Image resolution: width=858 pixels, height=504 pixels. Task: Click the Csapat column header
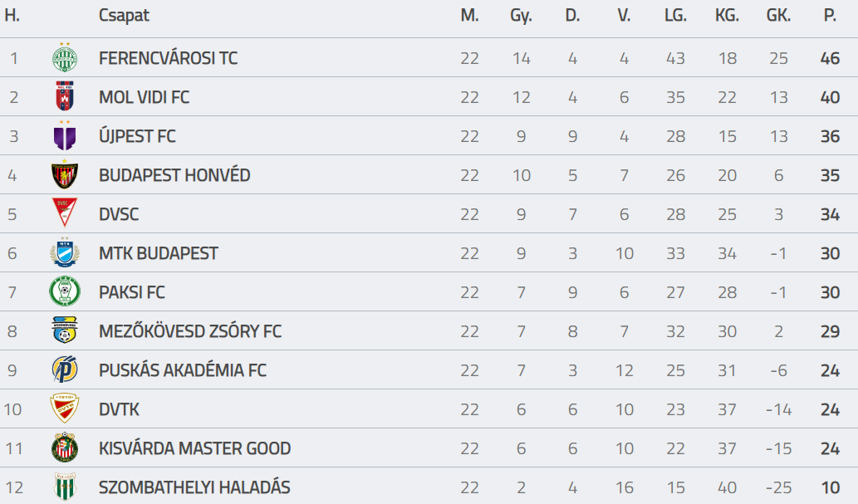(x=124, y=15)
